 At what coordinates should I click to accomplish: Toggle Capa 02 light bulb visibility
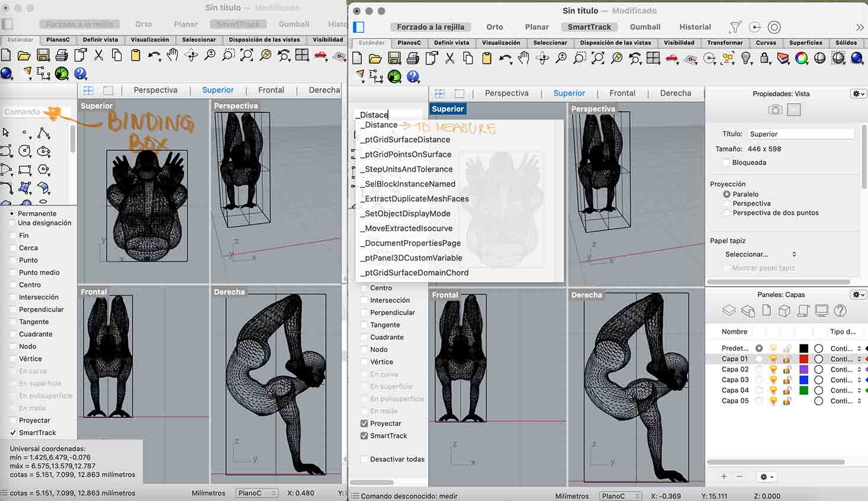pyautogui.click(x=773, y=369)
